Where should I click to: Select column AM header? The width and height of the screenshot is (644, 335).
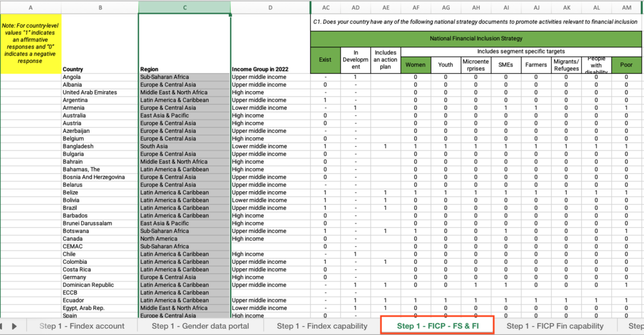pos(626,8)
